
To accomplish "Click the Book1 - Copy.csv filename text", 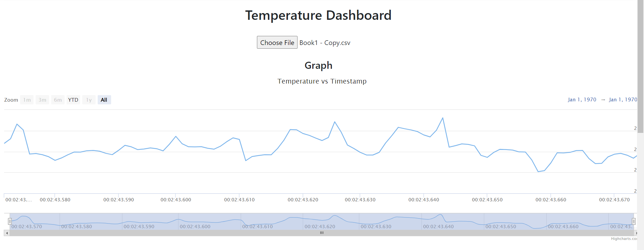I will tap(324, 42).
